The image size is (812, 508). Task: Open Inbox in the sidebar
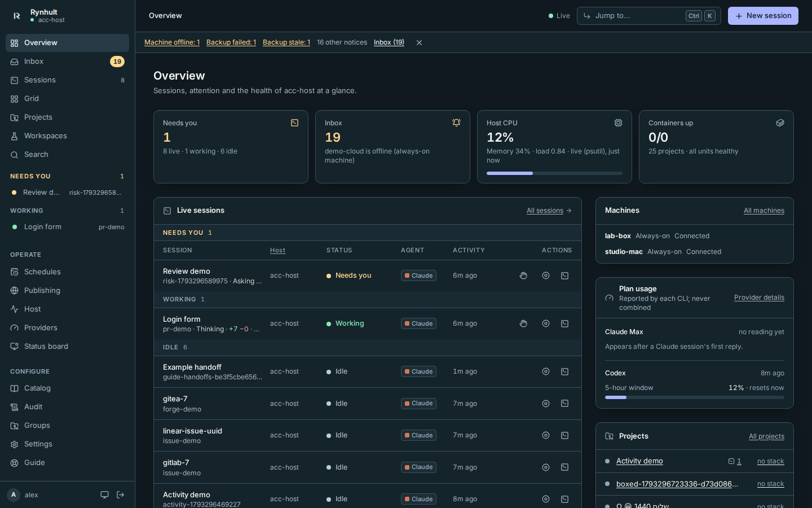coord(67,62)
